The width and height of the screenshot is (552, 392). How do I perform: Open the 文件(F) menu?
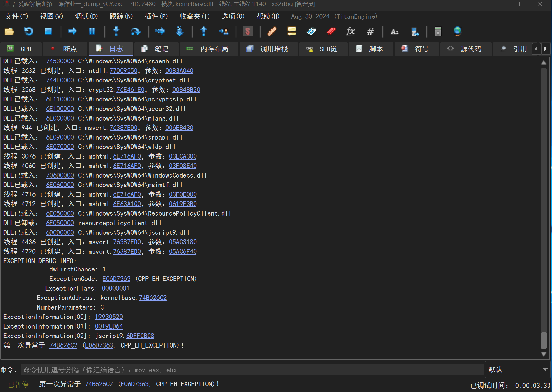[17, 16]
